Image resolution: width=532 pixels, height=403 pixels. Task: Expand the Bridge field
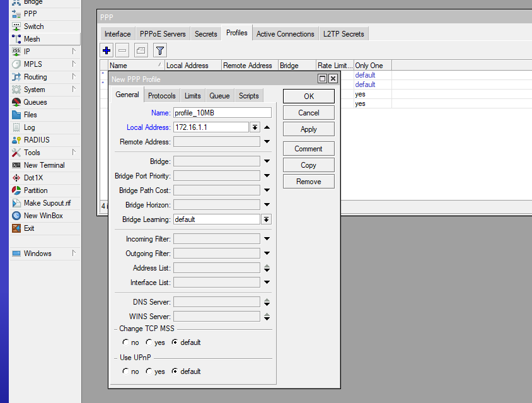267,161
